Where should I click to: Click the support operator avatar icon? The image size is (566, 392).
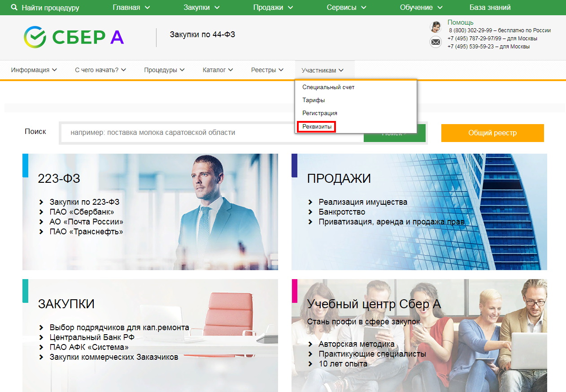pyautogui.click(x=435, y=27)
